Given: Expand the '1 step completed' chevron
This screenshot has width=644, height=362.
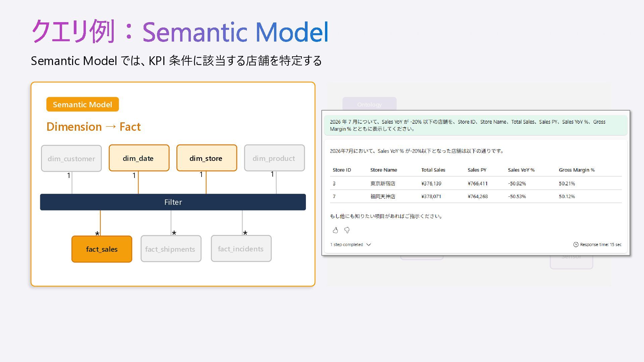Looking at the screenshot, I should pos(369,244).
